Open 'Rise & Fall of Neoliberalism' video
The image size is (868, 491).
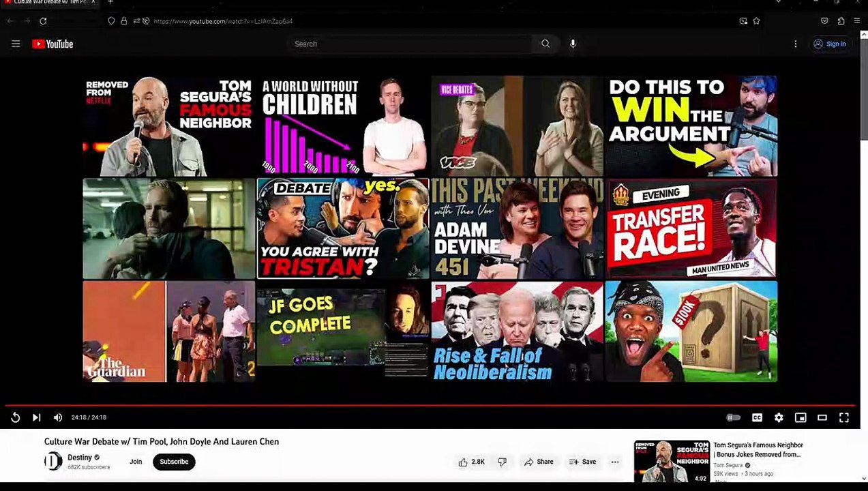tap(517, 331)
